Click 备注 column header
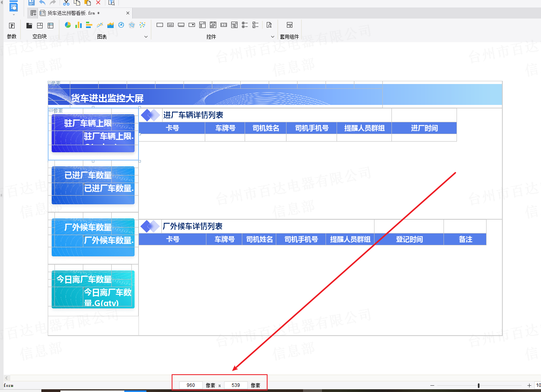The height and width of the screenshot is (392, 541). [x=465, y=239]
